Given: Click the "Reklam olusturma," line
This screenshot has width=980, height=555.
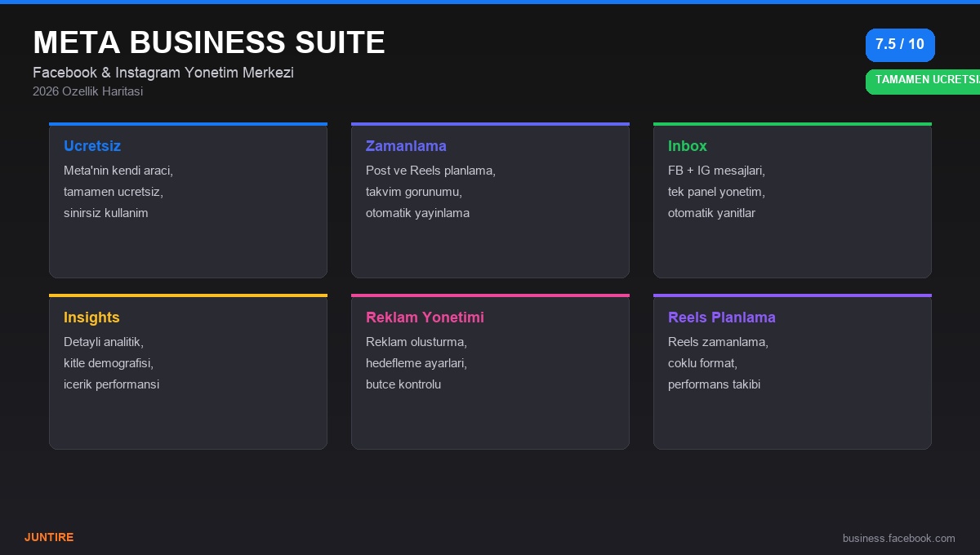Looking at the screenshot, I should coord(416,342).
